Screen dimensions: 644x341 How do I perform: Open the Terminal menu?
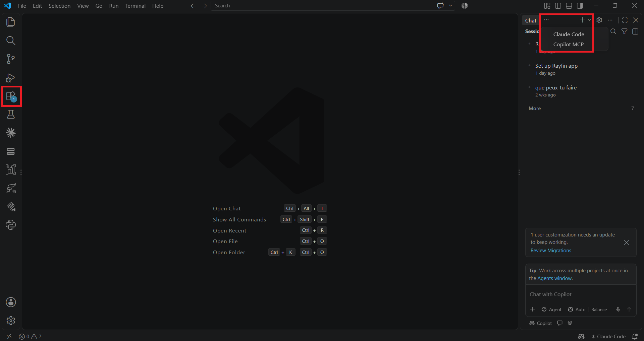tap(135, 6)
